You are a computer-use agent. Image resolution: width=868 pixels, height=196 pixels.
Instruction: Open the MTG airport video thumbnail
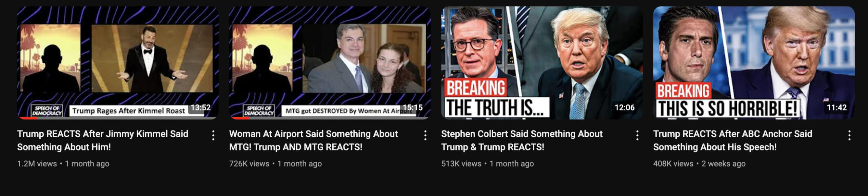click(330, 63)
